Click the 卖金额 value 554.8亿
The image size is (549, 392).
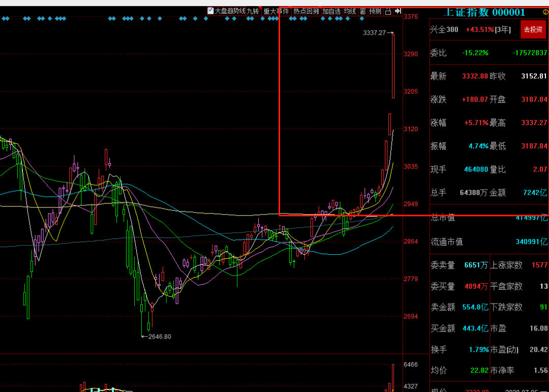475,307
